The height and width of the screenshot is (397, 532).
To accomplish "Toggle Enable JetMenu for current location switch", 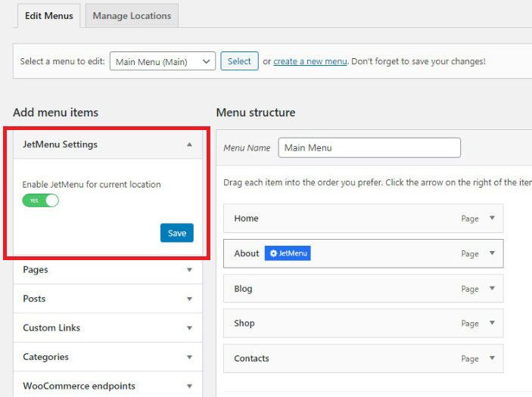I will (x=41, y=200).
